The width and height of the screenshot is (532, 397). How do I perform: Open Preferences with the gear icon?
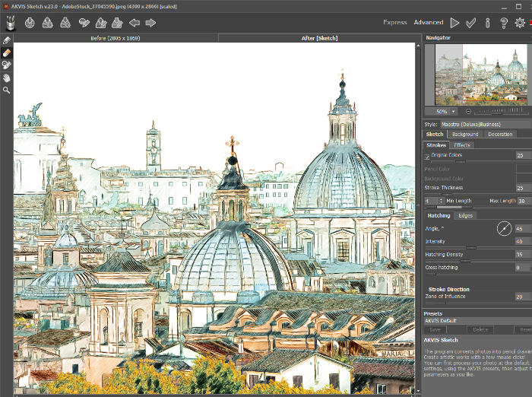(x=520, y=23)
